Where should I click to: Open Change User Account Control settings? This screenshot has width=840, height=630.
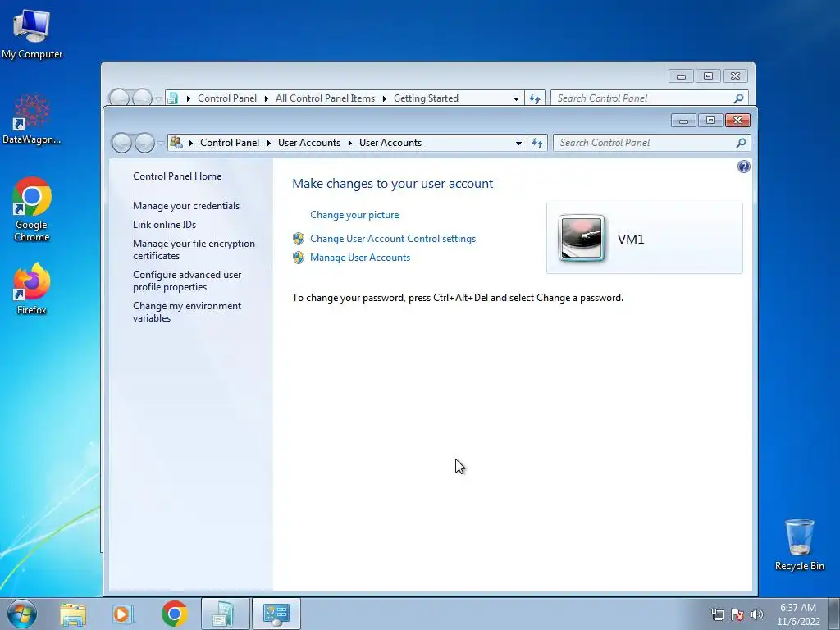(393, 239)
